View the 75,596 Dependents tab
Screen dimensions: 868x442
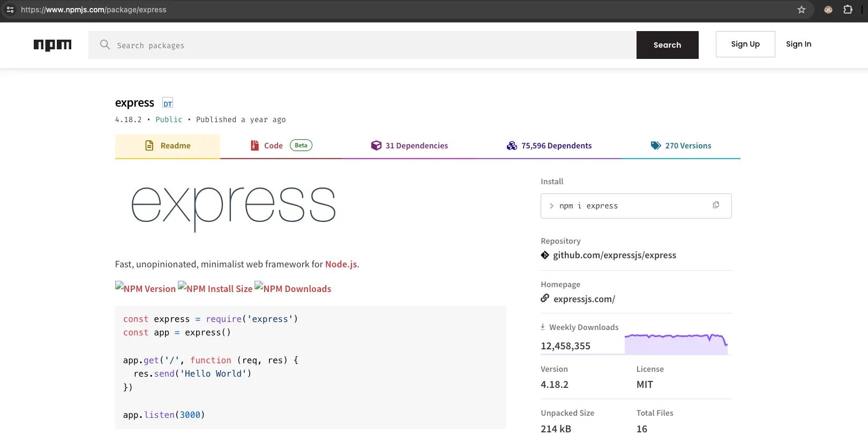pyautogui.click(x=549, y=146)
